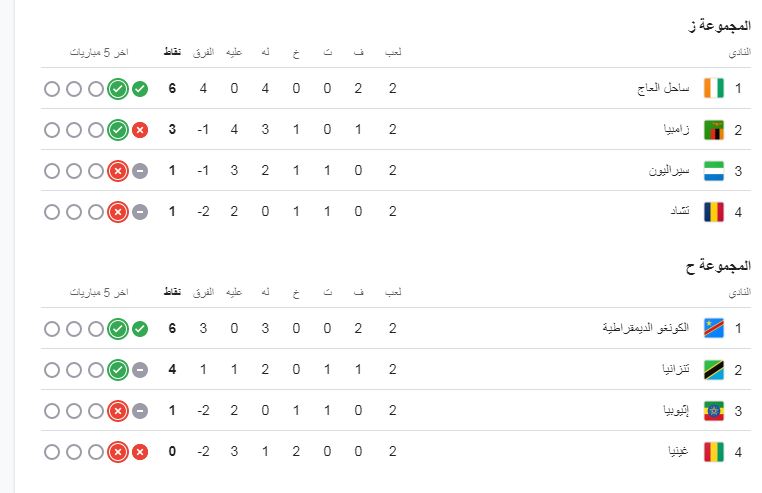
Task: Click the Ivory Coast flag icon
Action: pyautogui.click(x=714, y=89)
